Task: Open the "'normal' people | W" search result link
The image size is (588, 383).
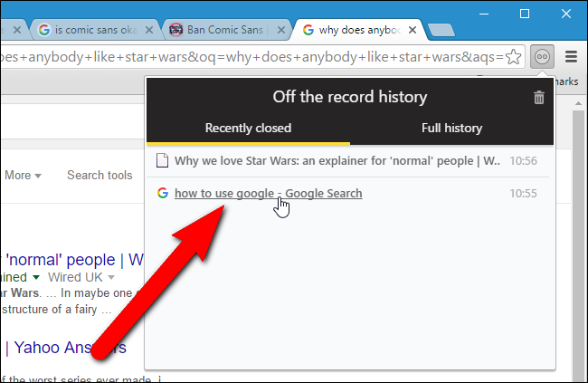Action: point(72,260)
